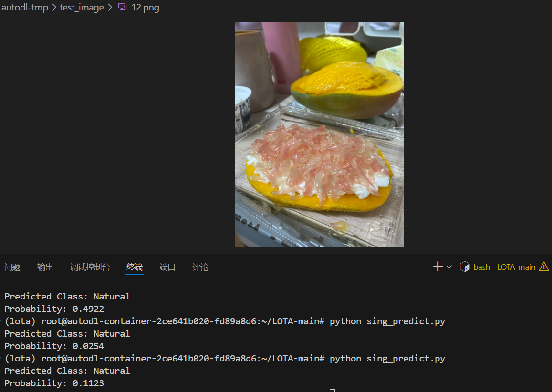
Task: Open the 评论 tab
Action: click(200, 267)
